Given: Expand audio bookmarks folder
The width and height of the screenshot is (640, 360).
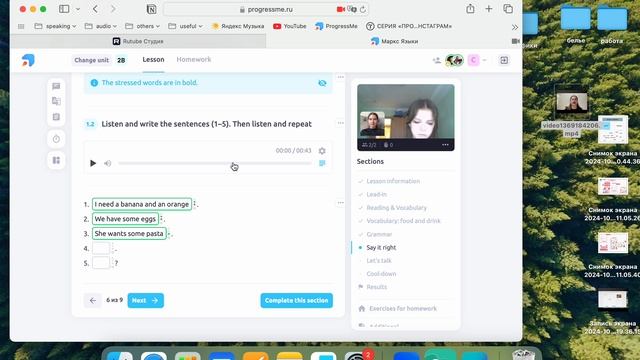Looking at the screenshot, I should (101, 26).
